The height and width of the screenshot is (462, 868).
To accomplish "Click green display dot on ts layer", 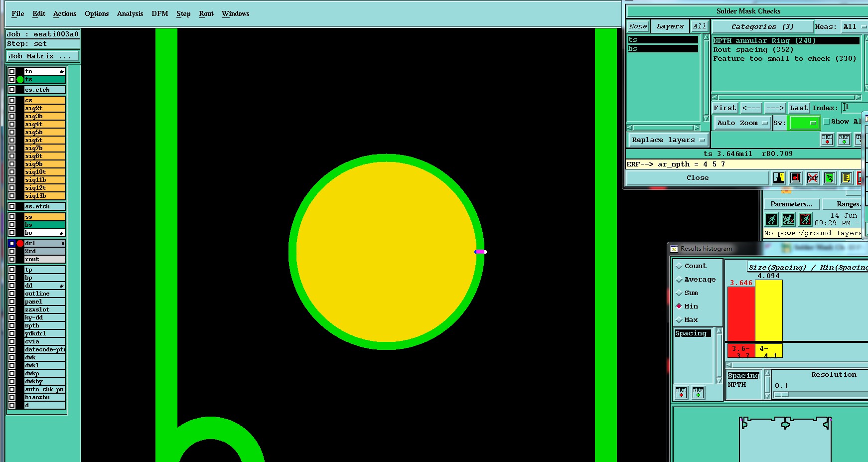I will tap(20, 79).
